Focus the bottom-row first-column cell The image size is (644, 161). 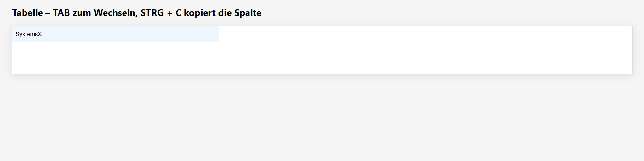[116, 66]
